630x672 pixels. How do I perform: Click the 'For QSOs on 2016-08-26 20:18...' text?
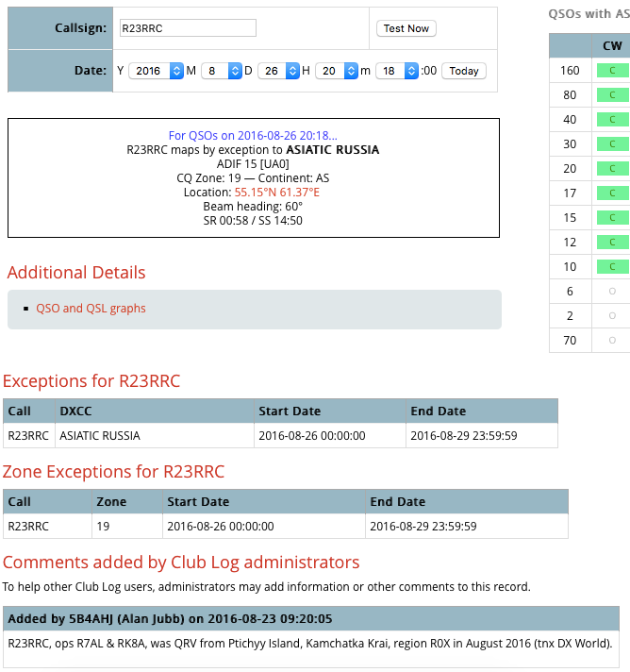pyautogui.click(x=253, y=135)
